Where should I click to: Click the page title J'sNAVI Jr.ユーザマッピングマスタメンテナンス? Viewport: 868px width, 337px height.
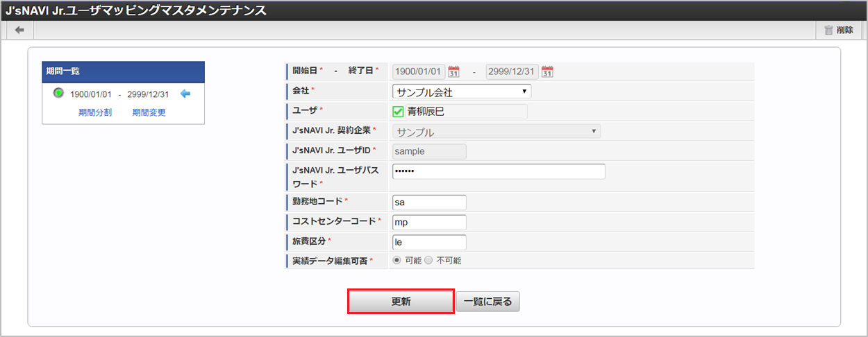click(x=135, y=10)
